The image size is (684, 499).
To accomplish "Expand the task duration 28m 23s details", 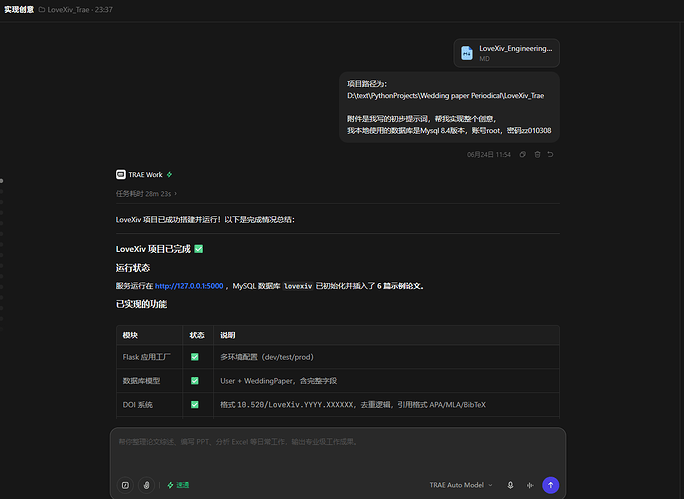I will [146, 194].
